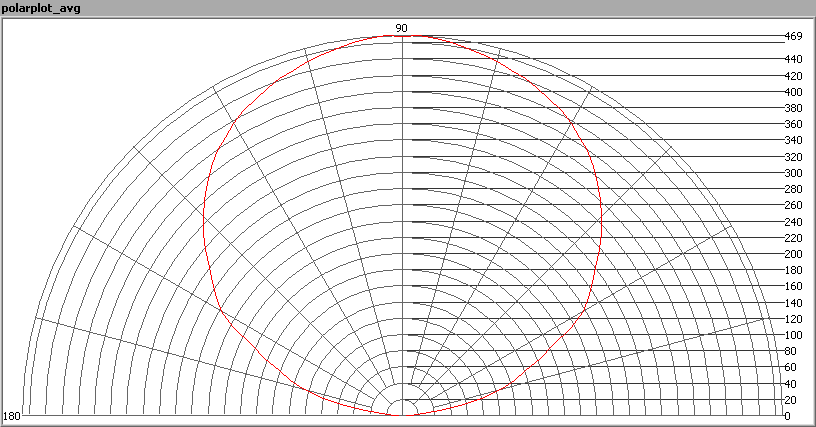
Task: Click the 320 radial scale label
Action: pos(793,157)
